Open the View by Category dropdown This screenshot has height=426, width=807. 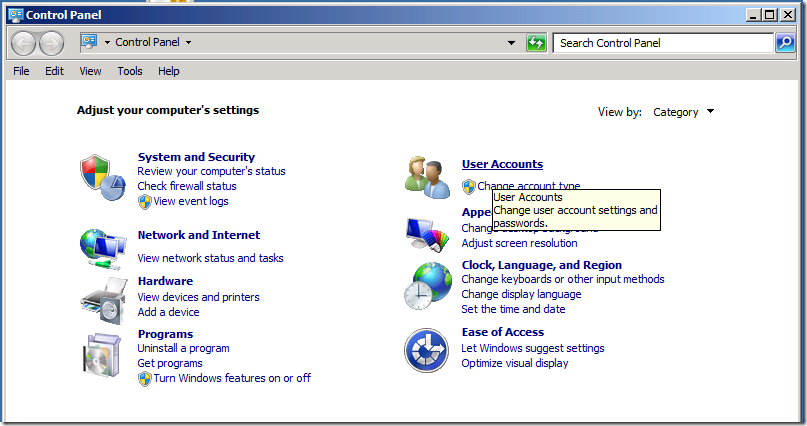click(x=683, y=112)
